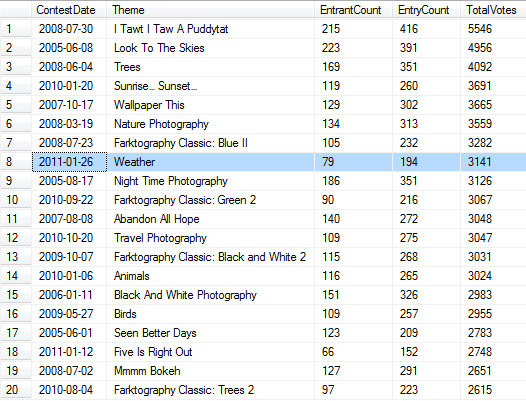This screenshot has width=526, height=401.
Task: Select the entrant count 66 cell
Action: coord(353,352)
